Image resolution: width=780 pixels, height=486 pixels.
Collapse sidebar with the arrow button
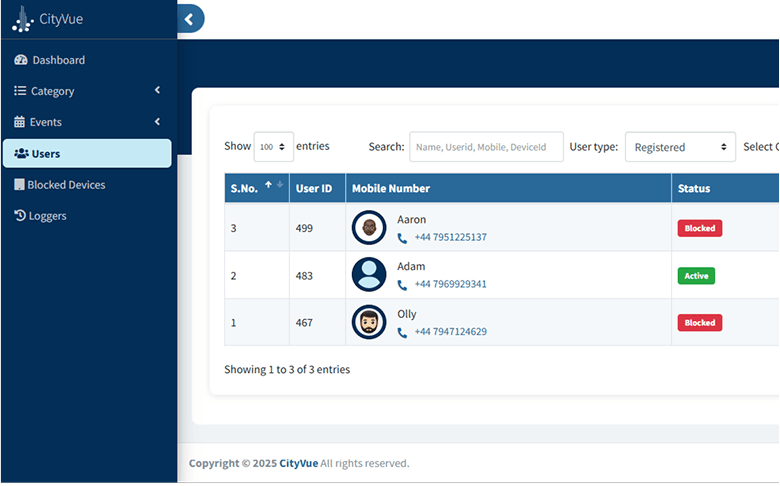190,18
